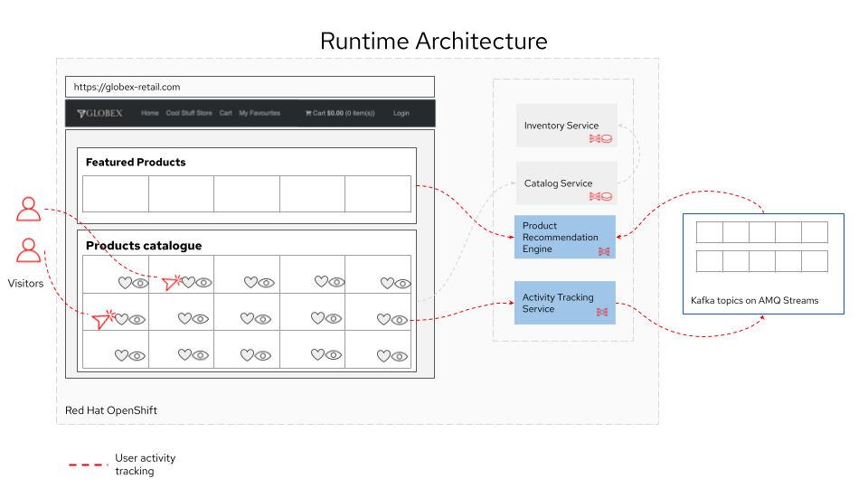Click the database icon in Inventory Service box
Image resolution: width=868 pixels, height=488 pixels.
[607, 138]
